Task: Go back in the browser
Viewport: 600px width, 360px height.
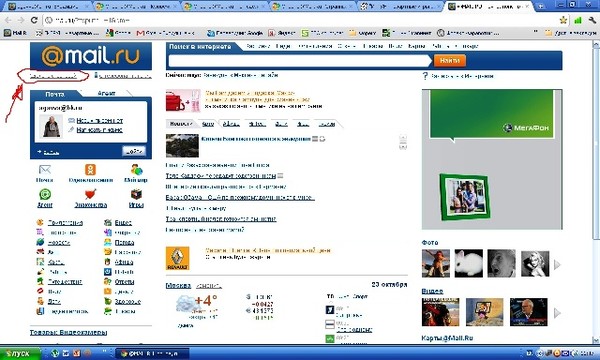Action: coord(8,20)
